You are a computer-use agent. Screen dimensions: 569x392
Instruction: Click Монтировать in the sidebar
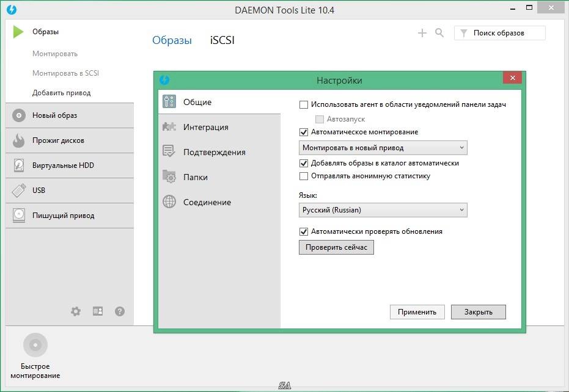(x=55, y=54)
